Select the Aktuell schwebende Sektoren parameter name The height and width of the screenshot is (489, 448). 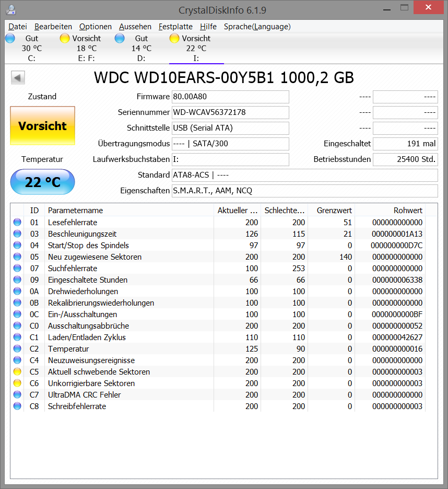(99, 372)
